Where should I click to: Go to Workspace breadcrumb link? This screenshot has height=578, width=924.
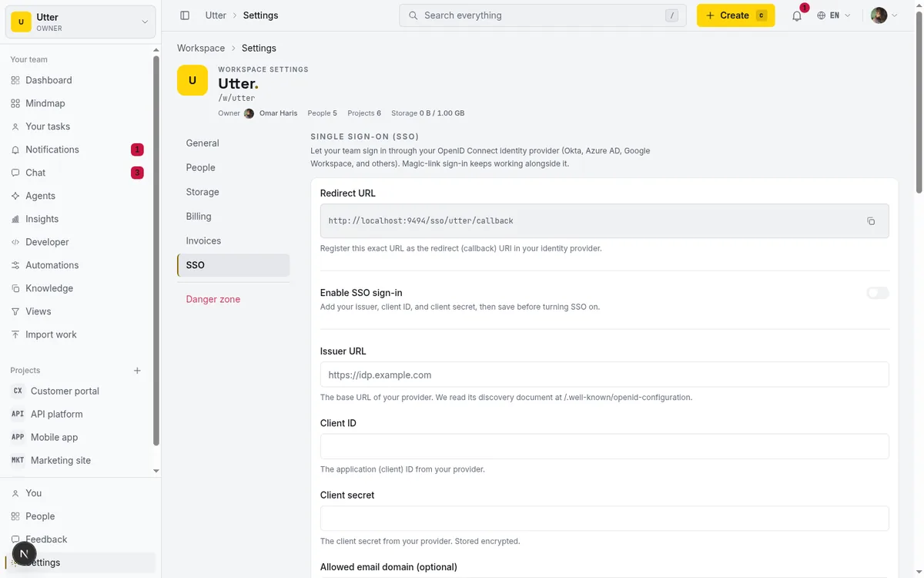(x=201, y=48)
